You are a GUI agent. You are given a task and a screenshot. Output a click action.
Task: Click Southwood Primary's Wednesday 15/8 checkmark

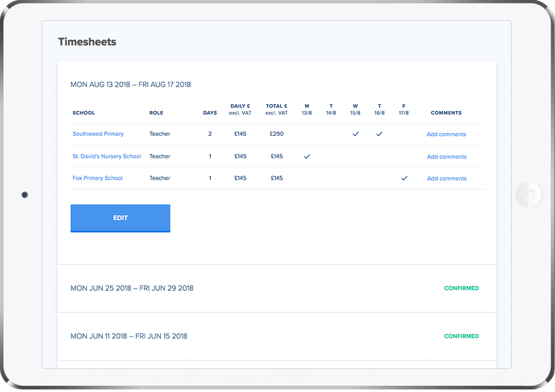(x=356, y=134)
